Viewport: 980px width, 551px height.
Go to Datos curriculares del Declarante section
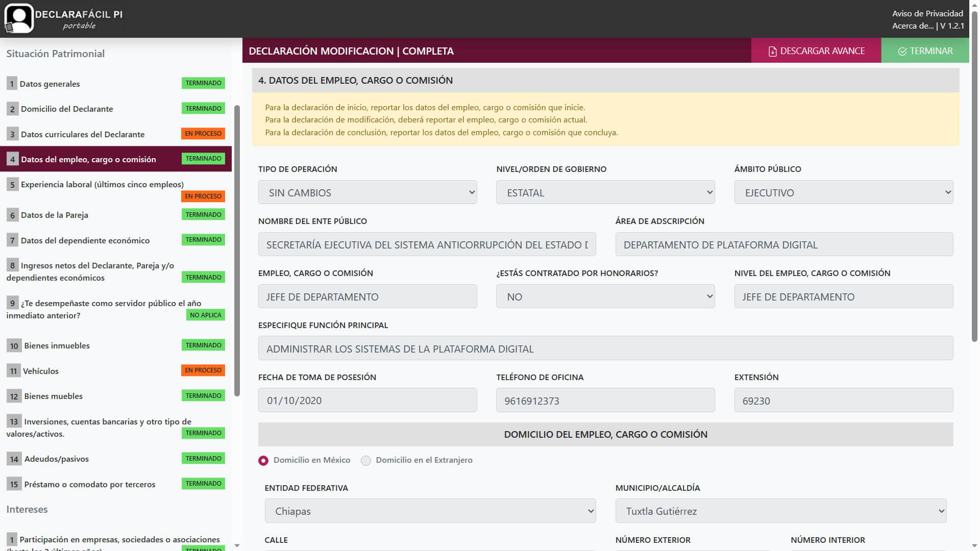pos(116,134)
